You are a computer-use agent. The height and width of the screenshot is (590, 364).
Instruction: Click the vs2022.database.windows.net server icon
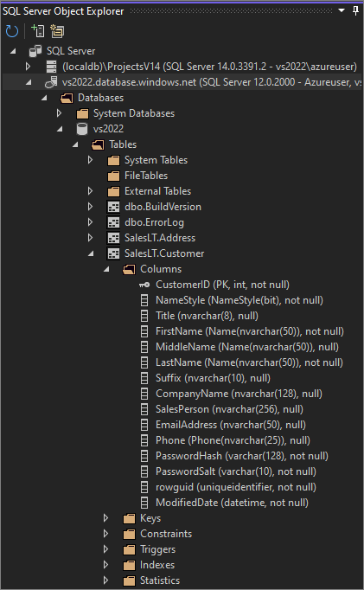point(51,82)
